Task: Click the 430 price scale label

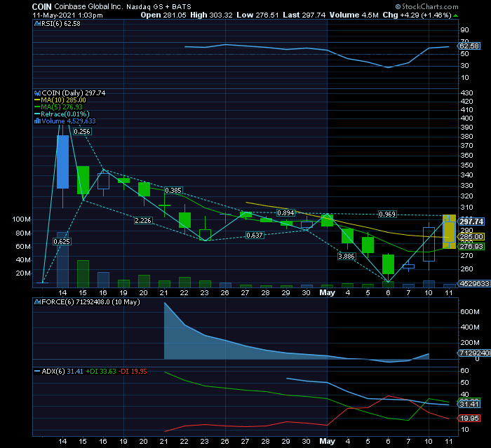Action: [x=466, y=93]
